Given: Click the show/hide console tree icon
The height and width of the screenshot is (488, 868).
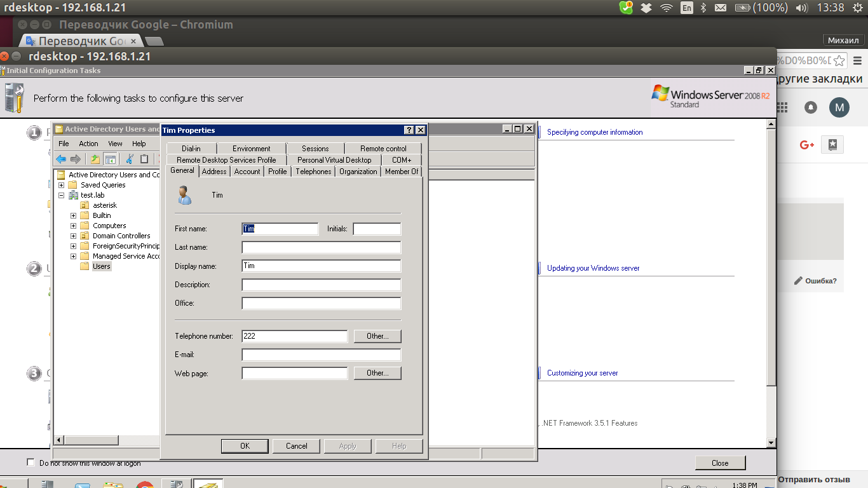Looking at the screenshot, I should (110, 159).
